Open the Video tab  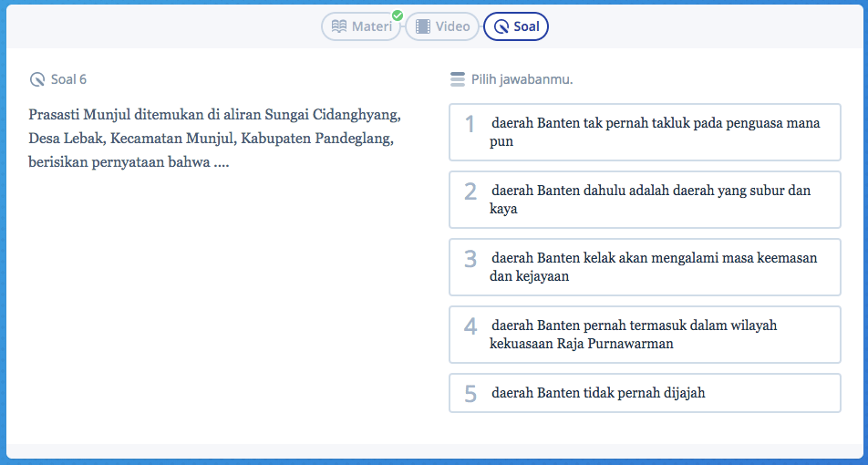pos(441,26)
